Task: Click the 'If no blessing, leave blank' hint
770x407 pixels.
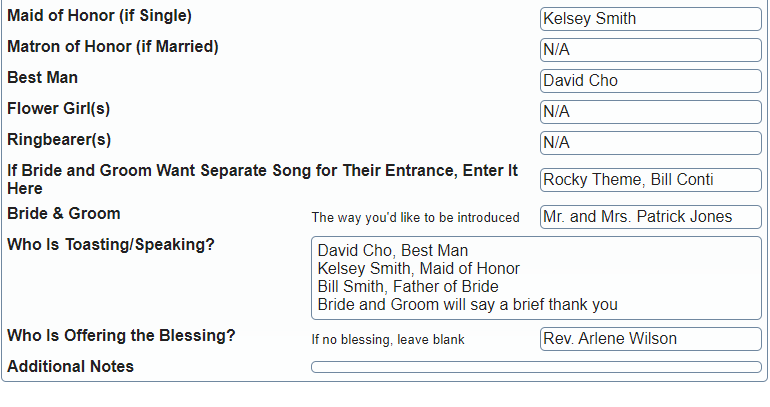Action: tap(388, 340)
